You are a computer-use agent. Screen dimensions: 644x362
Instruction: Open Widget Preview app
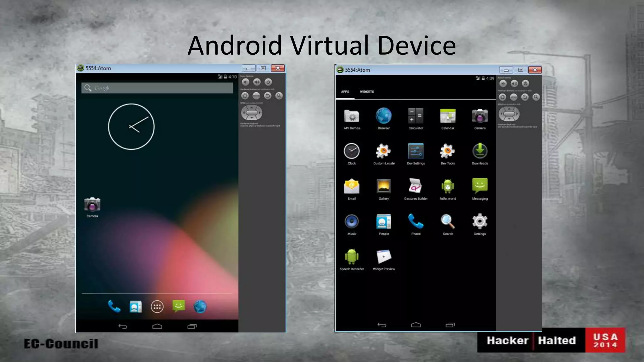(384, 260)
